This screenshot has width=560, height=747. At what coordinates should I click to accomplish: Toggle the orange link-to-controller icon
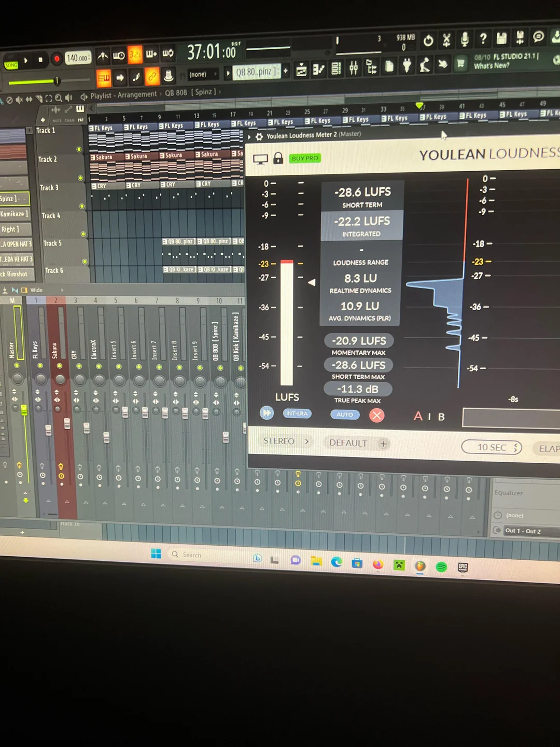pos(152,77)
